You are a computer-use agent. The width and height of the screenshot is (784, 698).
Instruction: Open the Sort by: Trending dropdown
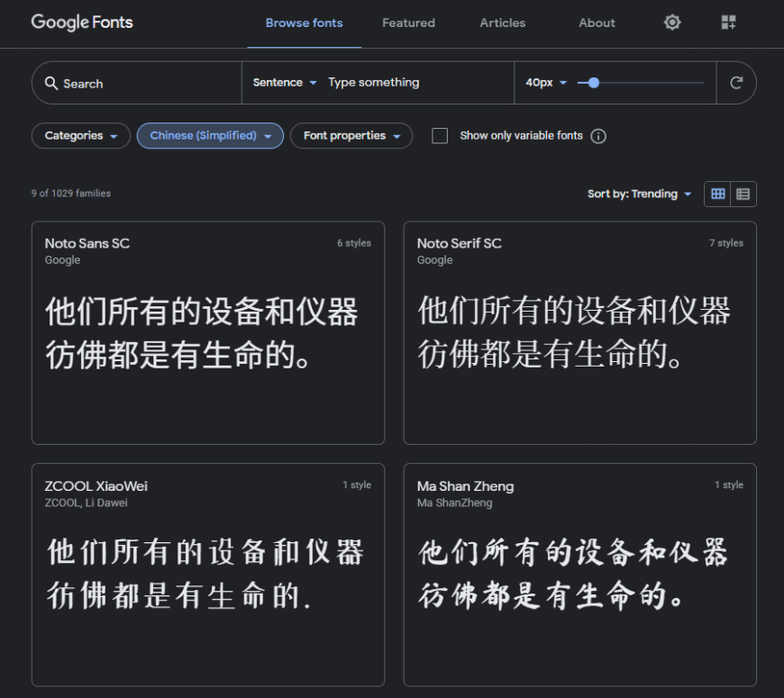point(640,194)
